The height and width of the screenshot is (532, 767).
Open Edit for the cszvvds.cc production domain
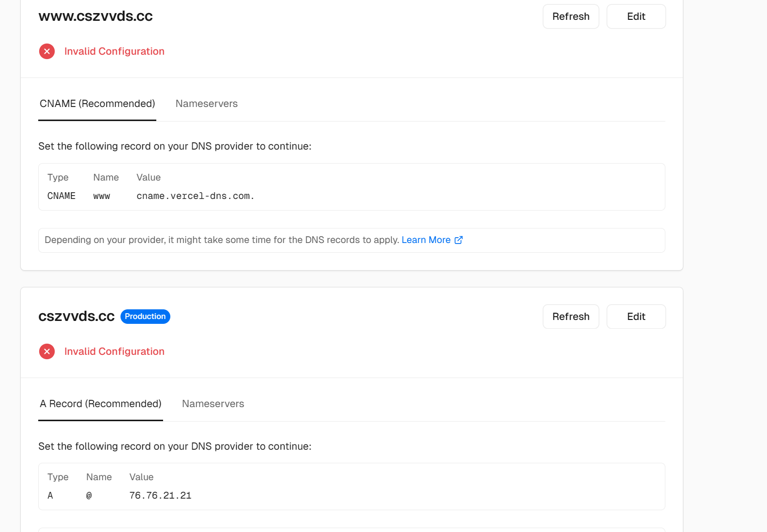click(x=636, y=317)
